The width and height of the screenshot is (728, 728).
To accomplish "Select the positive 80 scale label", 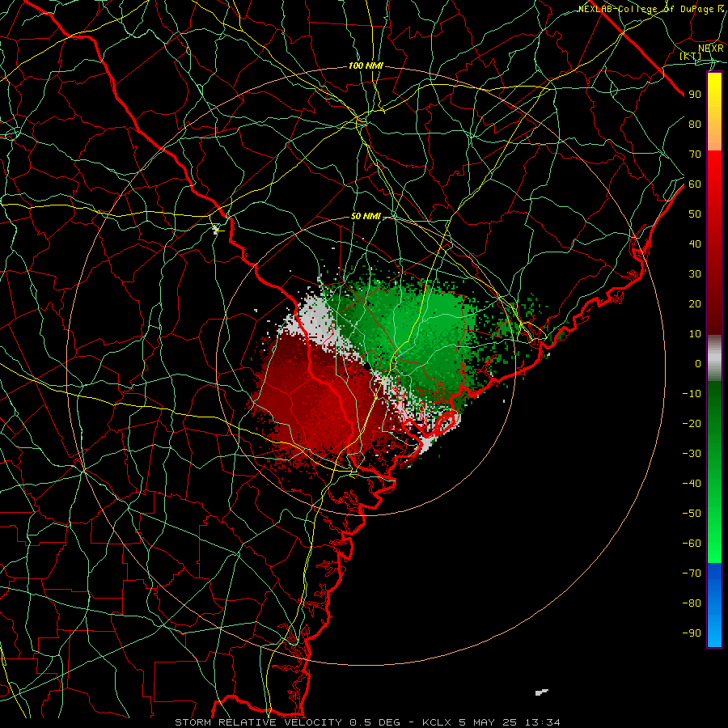I will point(695,124).
